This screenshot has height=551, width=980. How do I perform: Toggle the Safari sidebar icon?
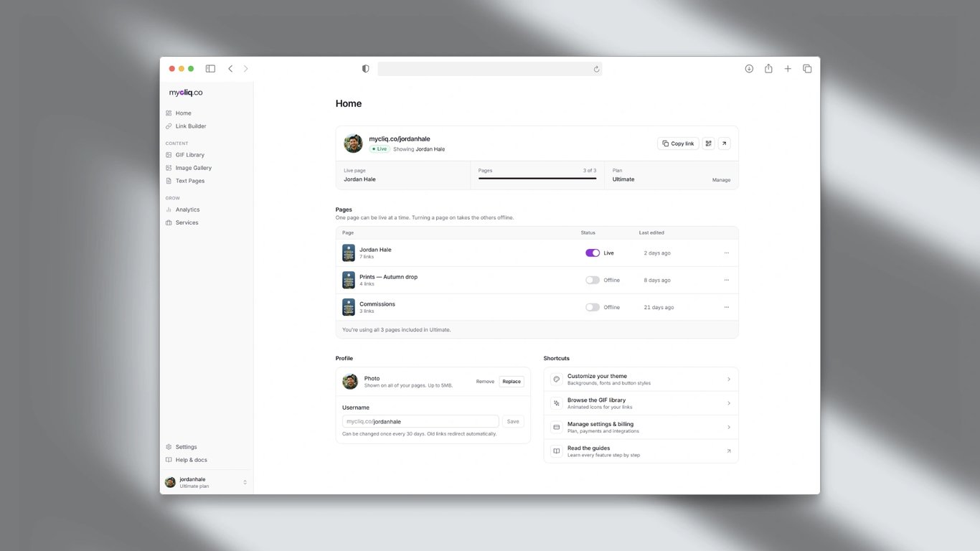210,69
